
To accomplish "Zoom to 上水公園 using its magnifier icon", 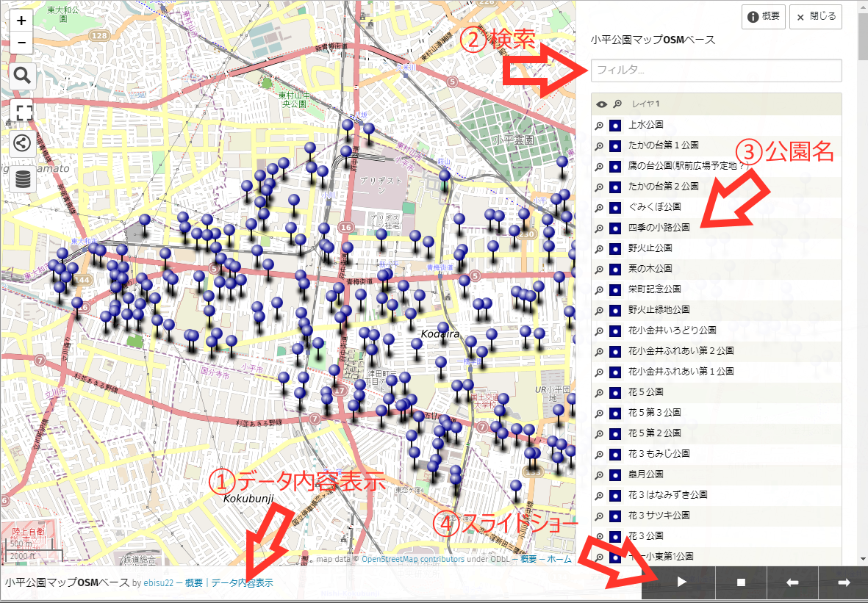I will pos(600,125).
